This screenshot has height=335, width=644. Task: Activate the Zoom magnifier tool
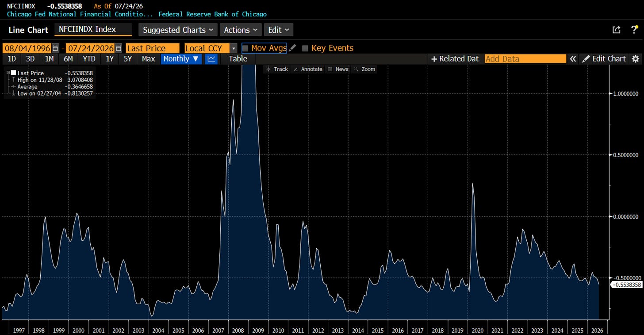coord(364,69)
